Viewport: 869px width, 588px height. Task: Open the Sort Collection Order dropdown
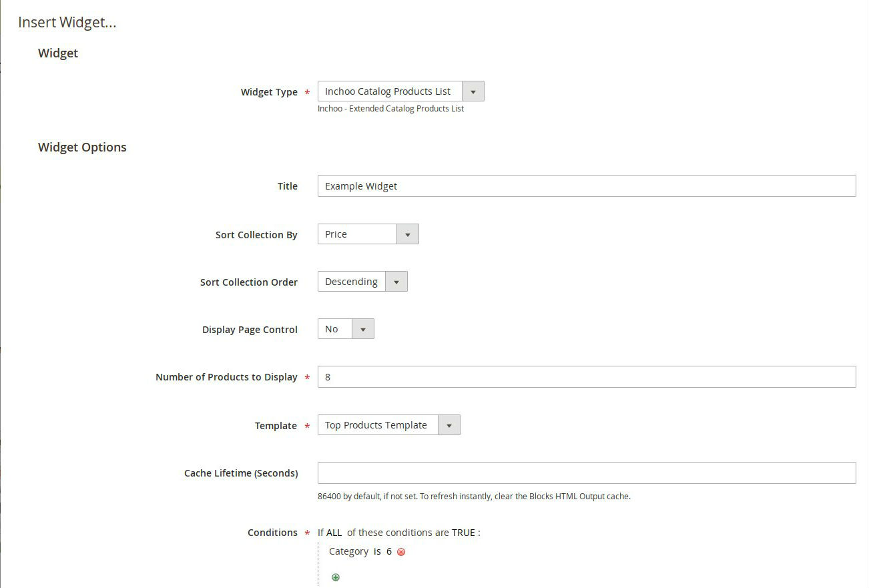tap(362, 282)
